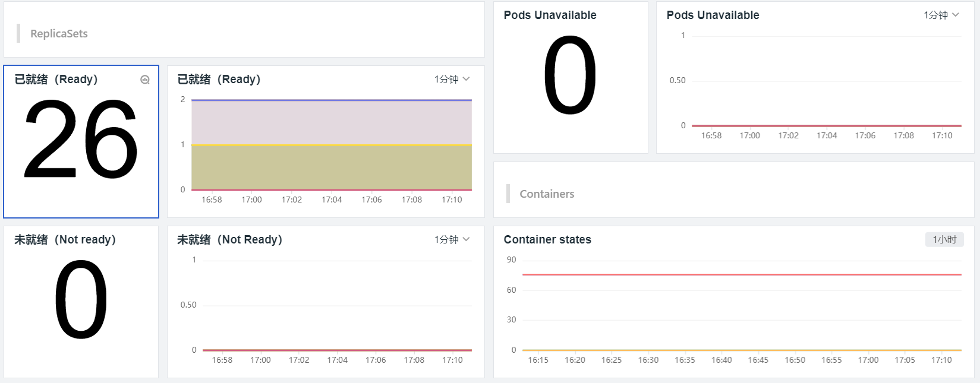Viewport: 980px width, 383px height.
Task: Click the 未就绪 (Not Ready) chart title
Action: pos(229,239)
